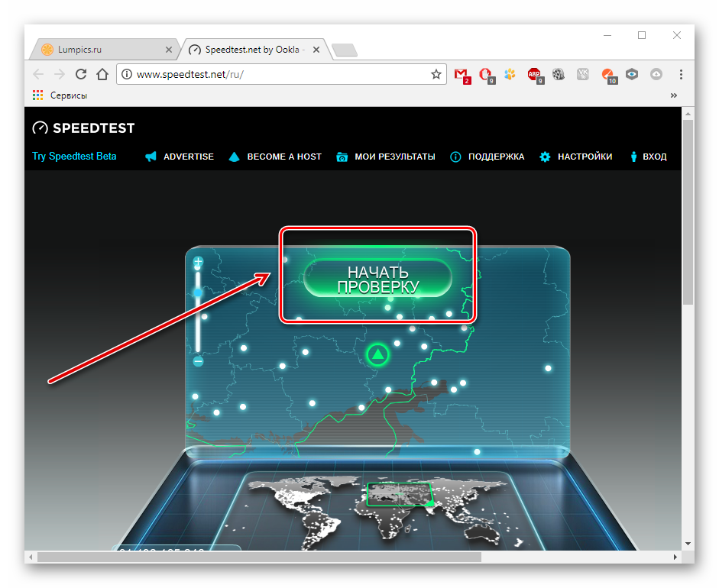Open the cloud download extension icon
The width and height of the screenshot is (719, 588).
656,74
